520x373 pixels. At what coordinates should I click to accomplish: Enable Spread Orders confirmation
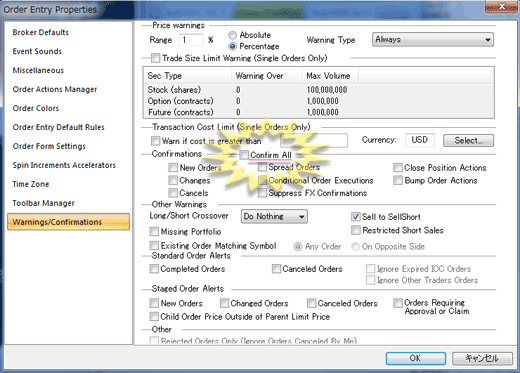(262, 167)
